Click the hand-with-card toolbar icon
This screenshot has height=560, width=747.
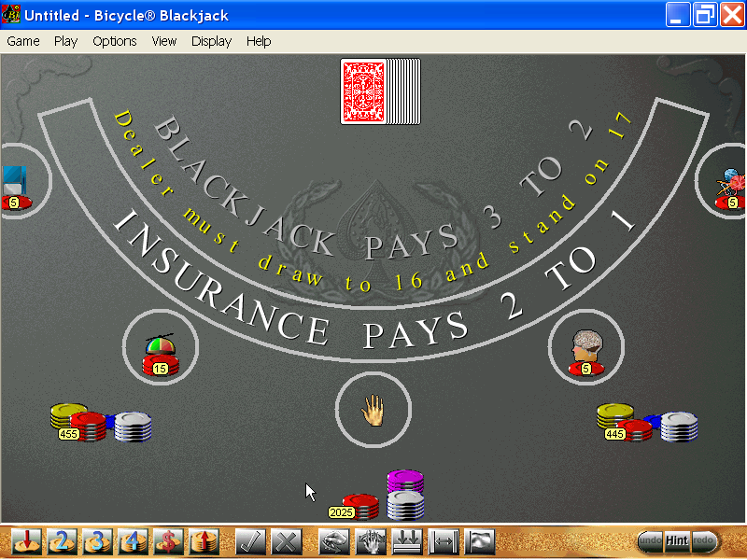coord(333,541)
